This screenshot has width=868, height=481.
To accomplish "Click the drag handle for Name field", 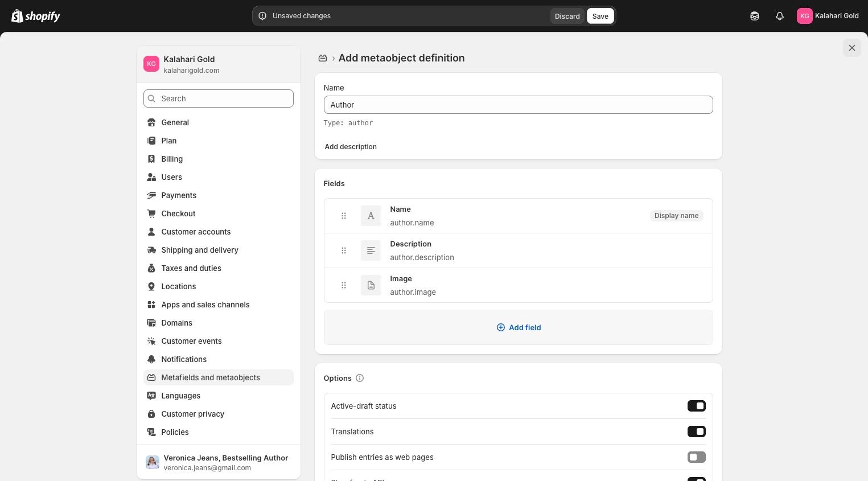I will tap(344, 216).
